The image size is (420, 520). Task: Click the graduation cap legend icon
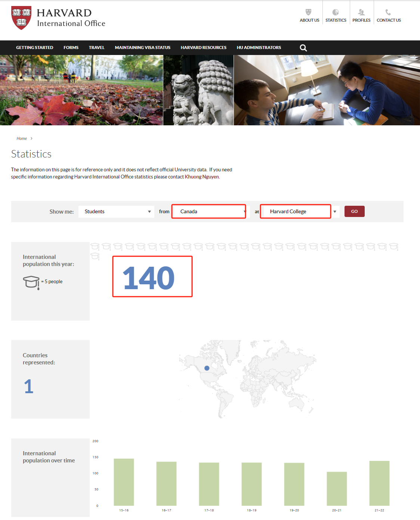(31, 282)
